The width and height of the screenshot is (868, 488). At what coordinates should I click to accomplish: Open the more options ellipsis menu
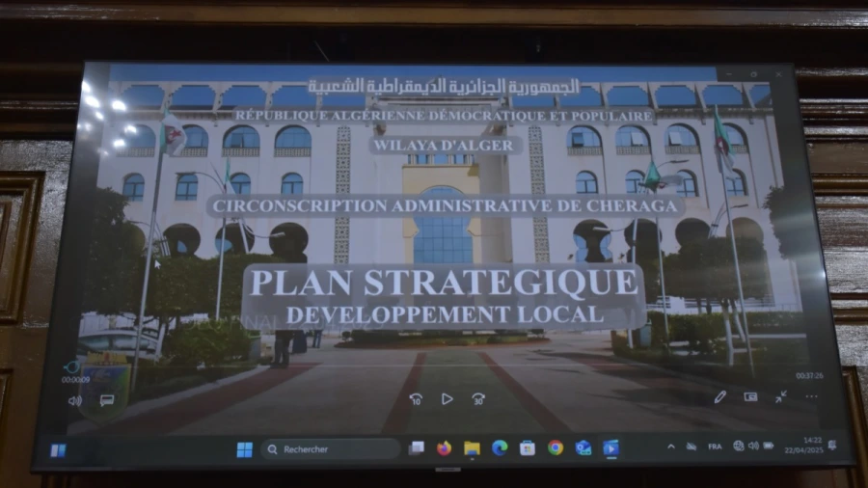(x=811, y=396)
